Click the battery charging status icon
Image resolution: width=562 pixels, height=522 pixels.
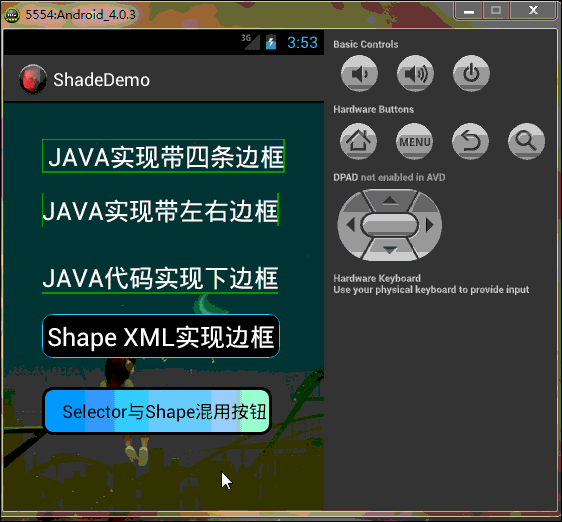271,42
